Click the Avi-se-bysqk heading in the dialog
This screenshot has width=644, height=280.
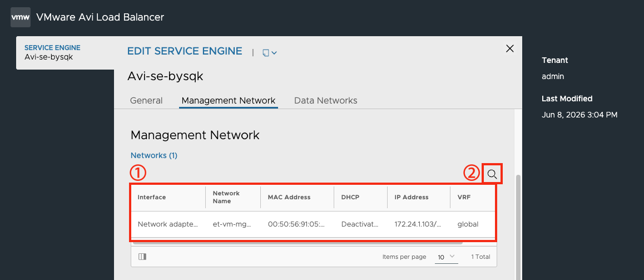click(x=165, y=76)
